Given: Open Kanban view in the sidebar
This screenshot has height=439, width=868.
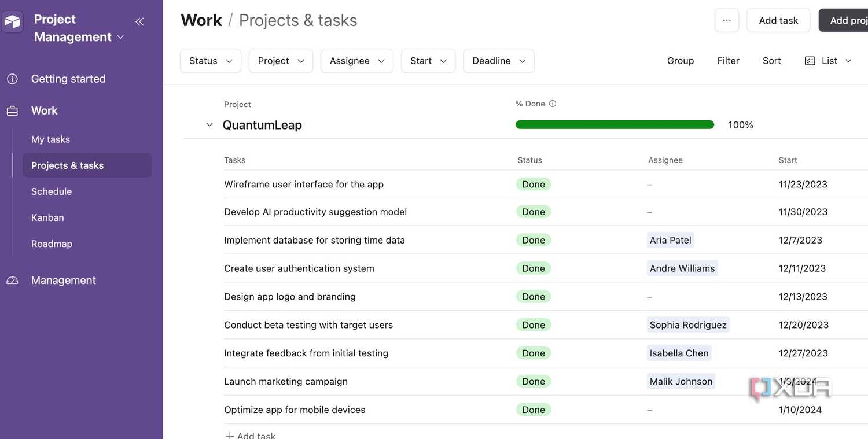Looking at the screenshot, I should [x=47, y=217].
